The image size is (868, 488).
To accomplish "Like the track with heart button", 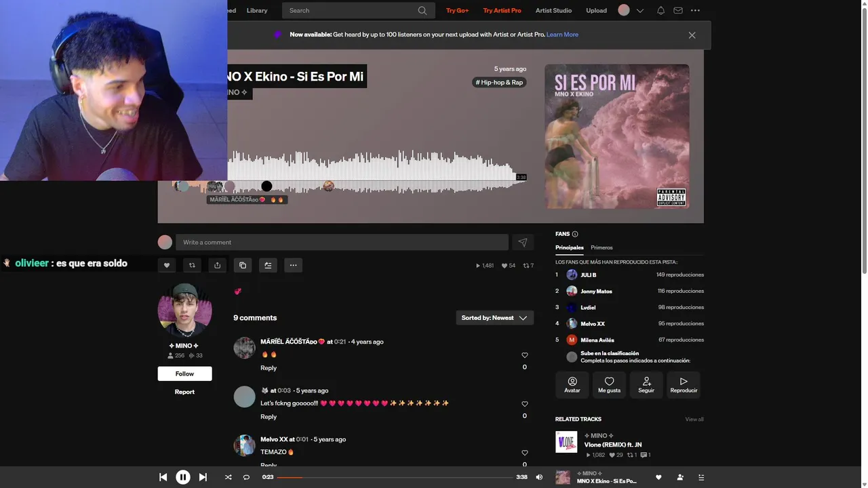I will click(x=167, y=265).
